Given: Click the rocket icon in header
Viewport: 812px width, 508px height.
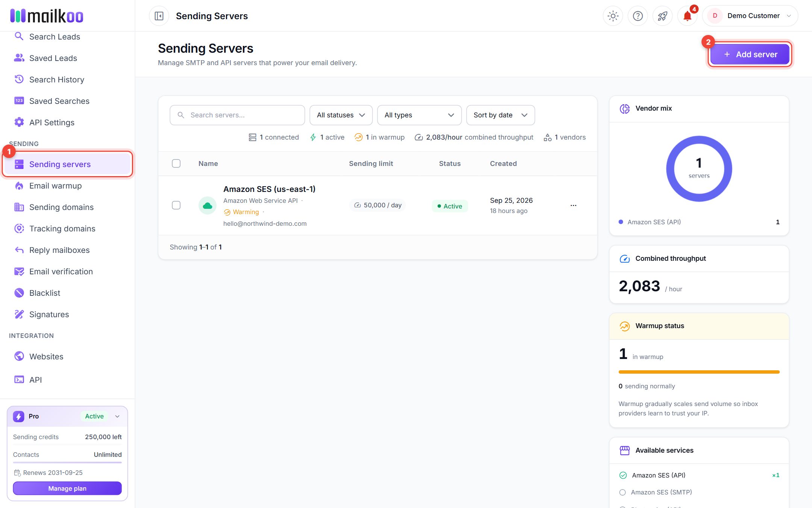Looking at the screenshot, I should [662, 16].
